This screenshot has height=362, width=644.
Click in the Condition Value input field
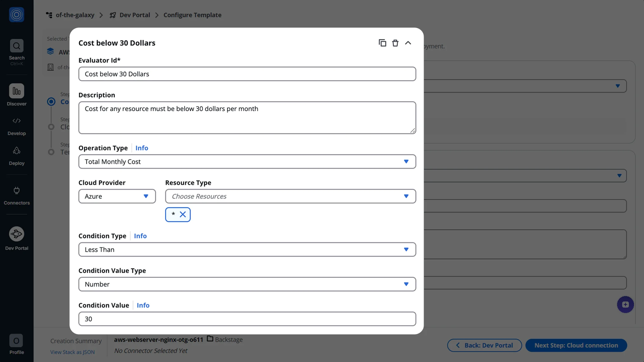click(247, 319)
